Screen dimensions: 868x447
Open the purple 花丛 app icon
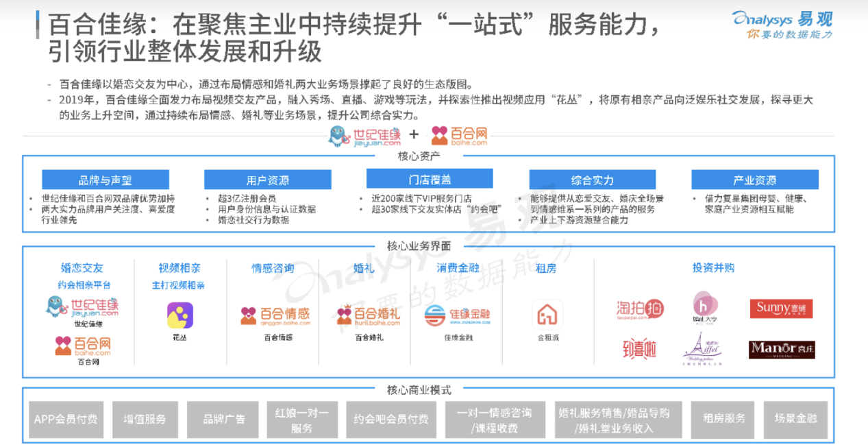180,315
